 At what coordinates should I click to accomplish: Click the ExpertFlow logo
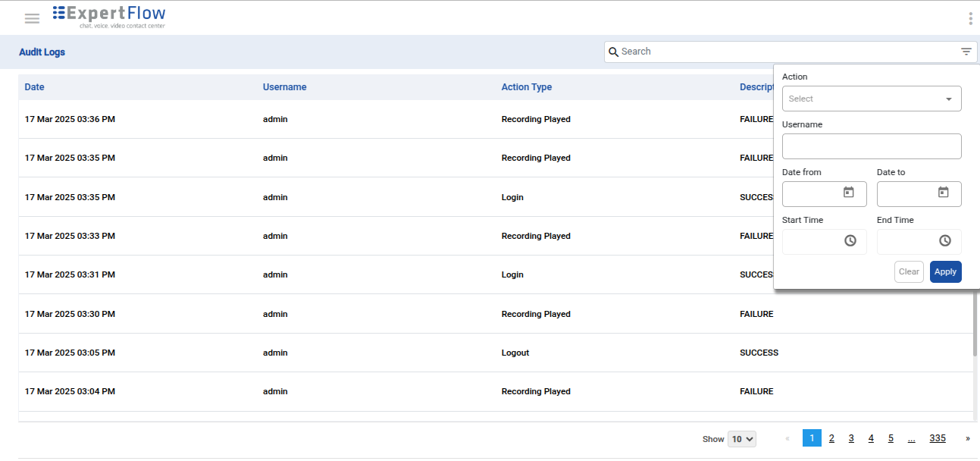coord(109,17)
